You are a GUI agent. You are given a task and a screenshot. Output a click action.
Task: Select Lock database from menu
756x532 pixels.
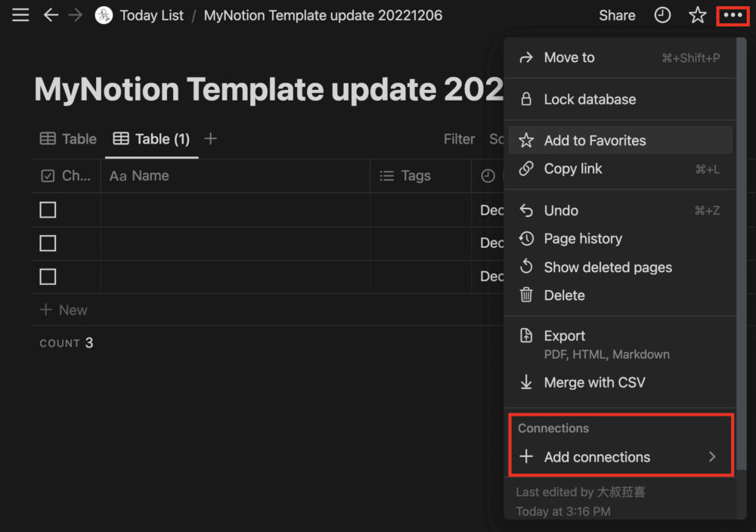(590, 99)
